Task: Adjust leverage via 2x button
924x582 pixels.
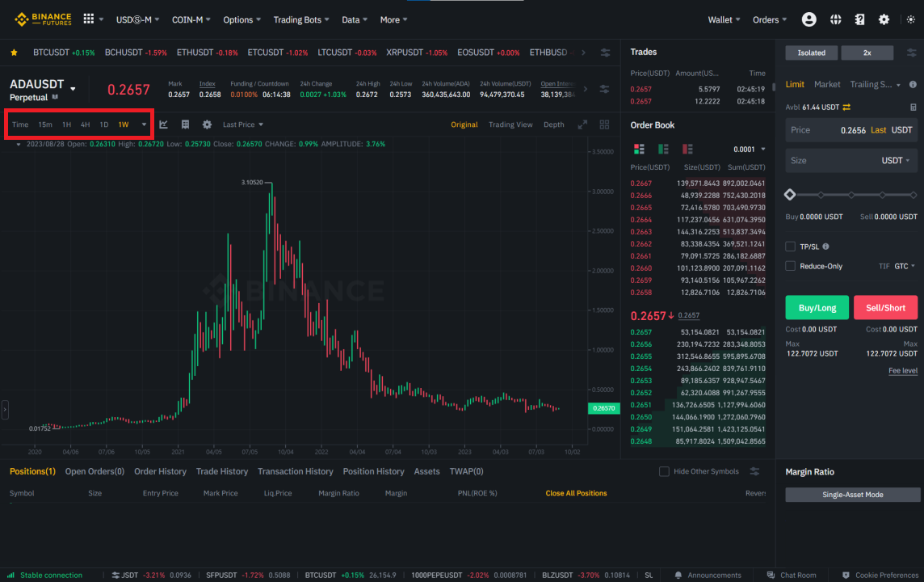Action: pyautogui.click(x=867, y=53)
